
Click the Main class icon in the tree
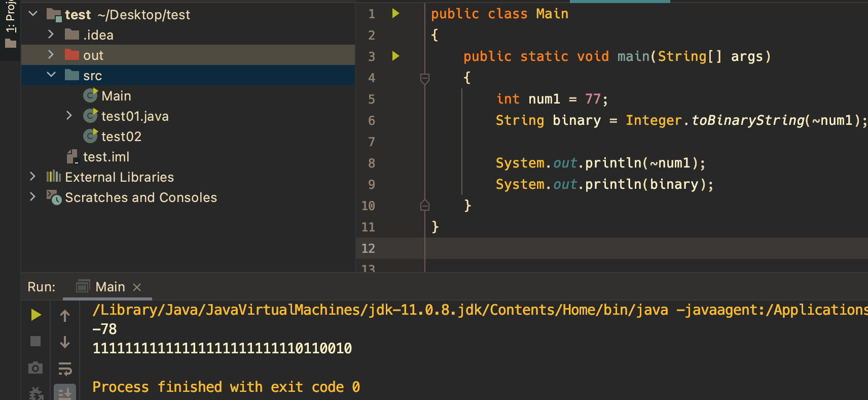(90, 95)
